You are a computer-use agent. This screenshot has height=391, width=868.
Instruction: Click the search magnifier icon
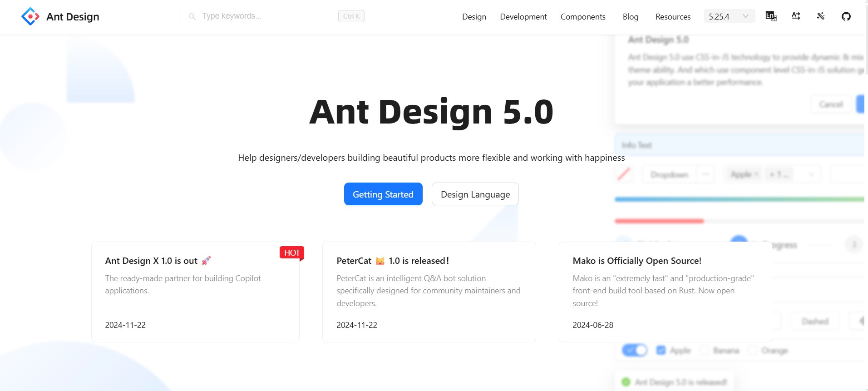pos(192,16)
